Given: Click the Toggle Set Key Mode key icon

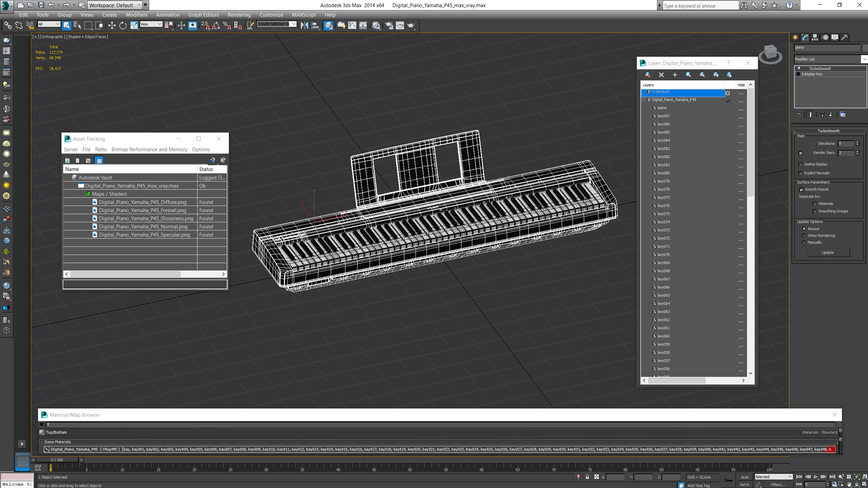Looking at the screenshot, I should click(728, 481).
